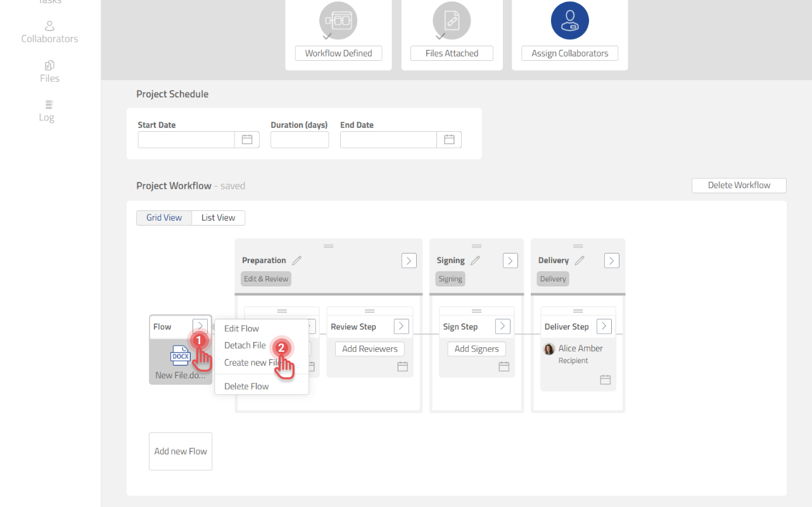Screen dimensions: 812x507
Task: Open the End Date calendar picker
Action: 449,139
